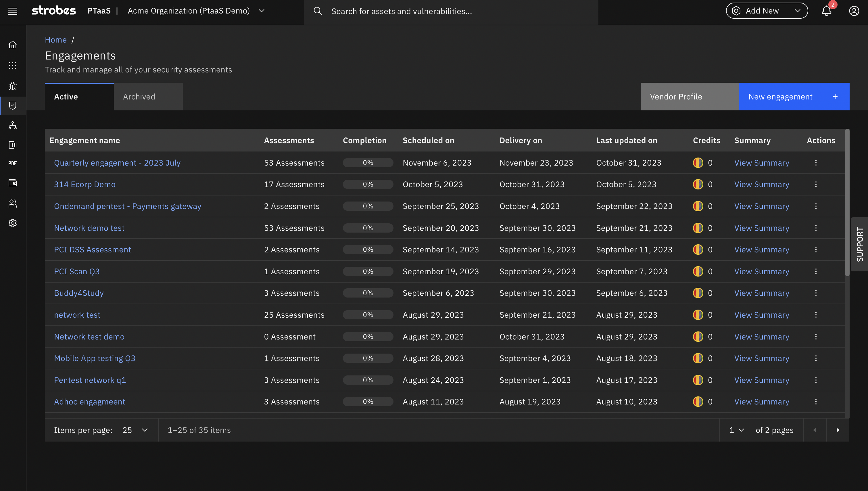Image resolution: width=868 pixels, height=491 pixels.
Task: Open actions menu for Ondemand pentest row
Action: pos(816,206)
